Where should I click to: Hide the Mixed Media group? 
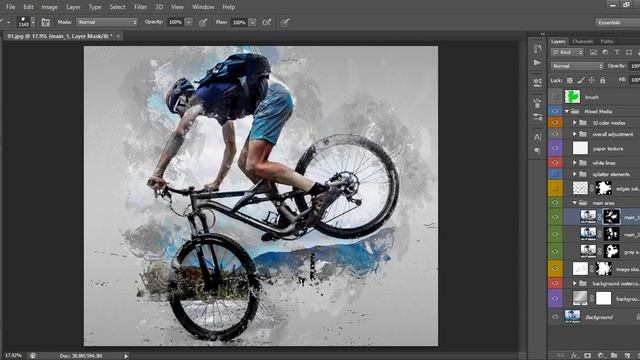[555, 111]
